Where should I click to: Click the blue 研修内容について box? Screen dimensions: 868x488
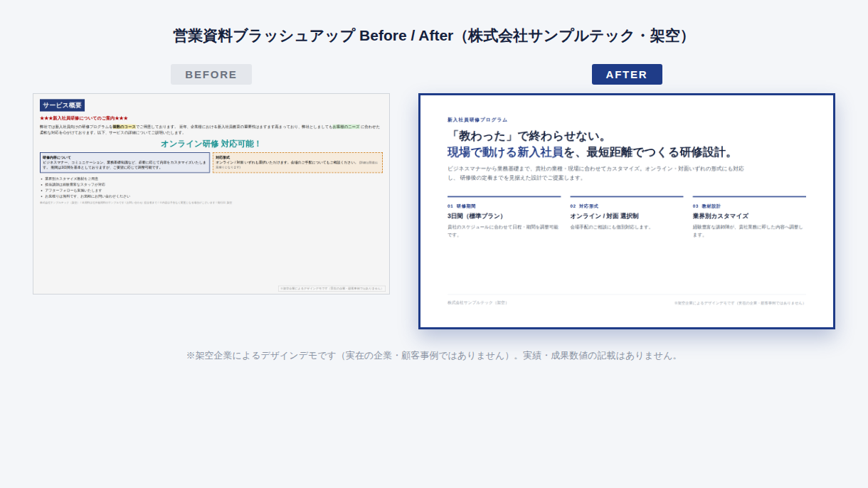pyautogui.click(x=125, y=162)
